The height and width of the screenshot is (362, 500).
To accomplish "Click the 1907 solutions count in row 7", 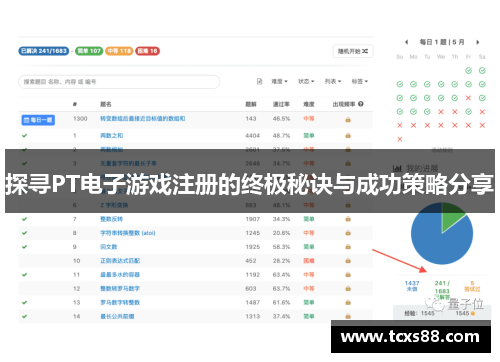I will pos(252,219).
